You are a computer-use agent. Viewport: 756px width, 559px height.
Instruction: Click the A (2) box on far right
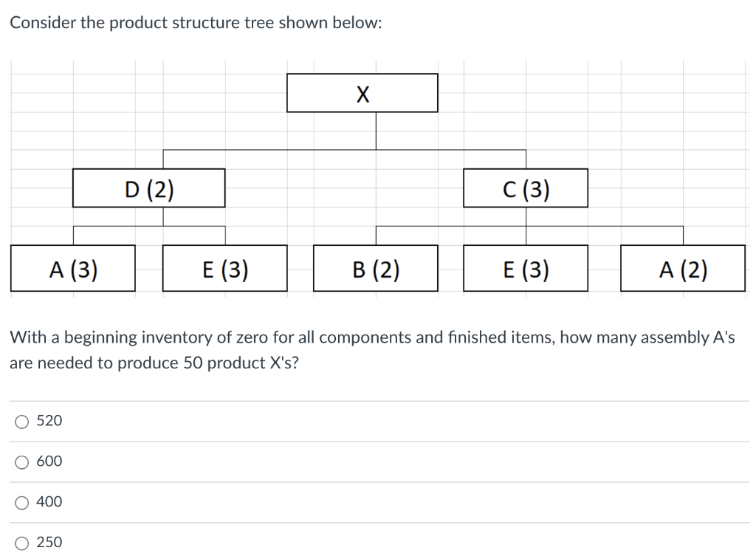pos(683,268)
